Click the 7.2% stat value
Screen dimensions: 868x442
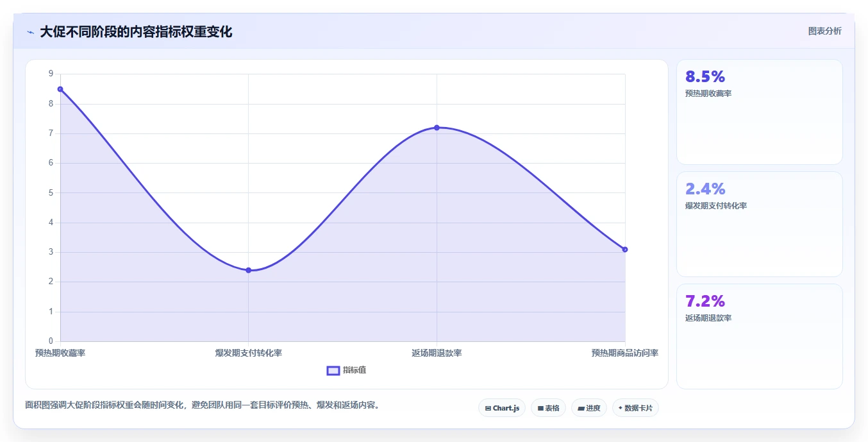click(705, 302)
